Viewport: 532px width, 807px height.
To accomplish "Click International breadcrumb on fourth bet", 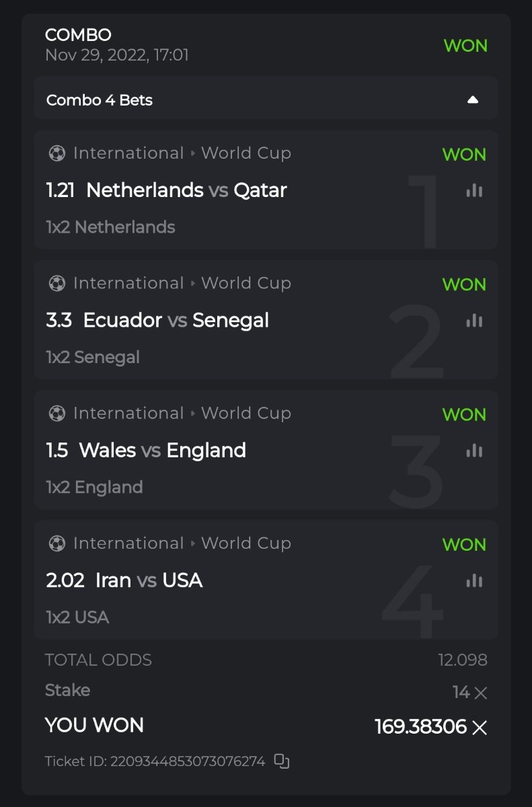I will click(x=128, y=543).
